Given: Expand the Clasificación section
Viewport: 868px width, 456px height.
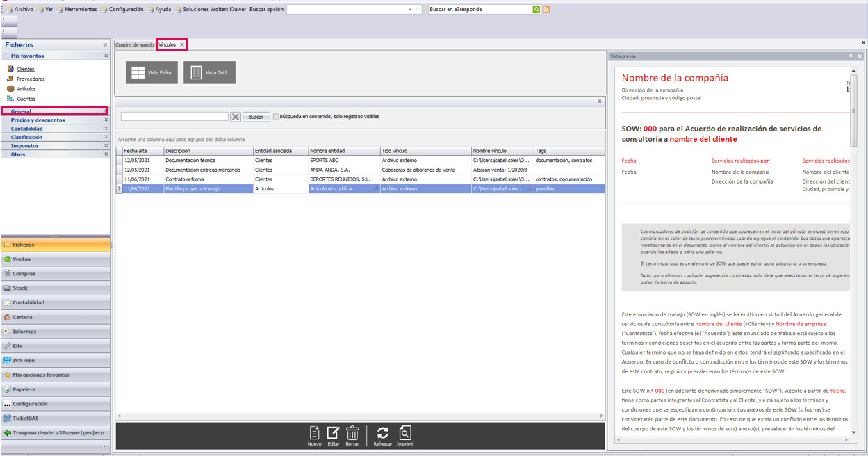Looking at the screenshot, I should pyautogui.click(x=106, y=137).
